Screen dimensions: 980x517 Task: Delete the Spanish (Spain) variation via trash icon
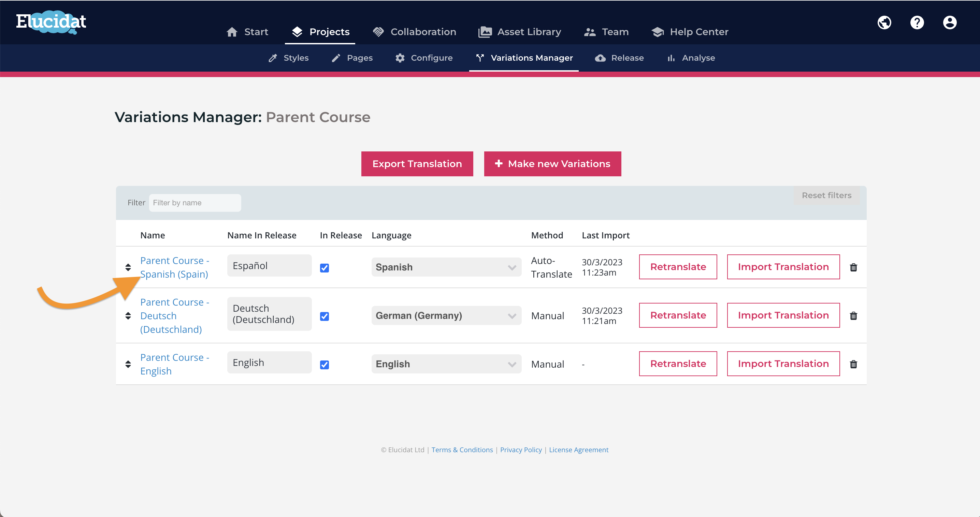click(853, 267)
